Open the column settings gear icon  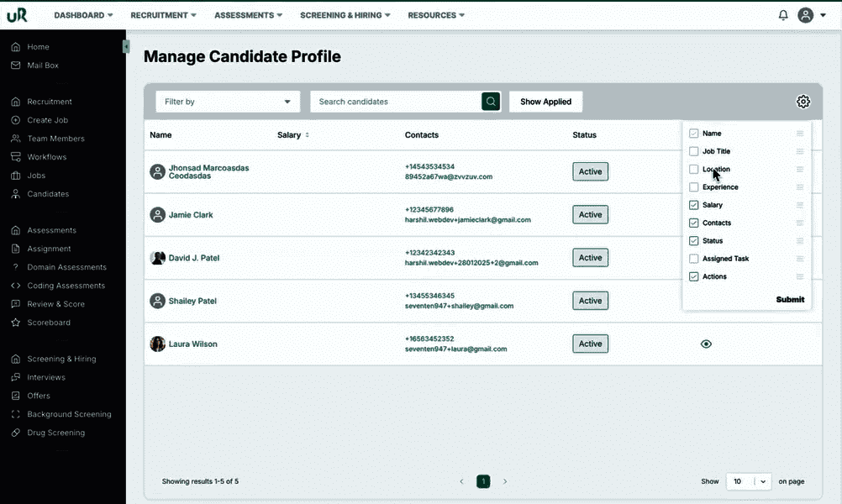click(803, 102)
